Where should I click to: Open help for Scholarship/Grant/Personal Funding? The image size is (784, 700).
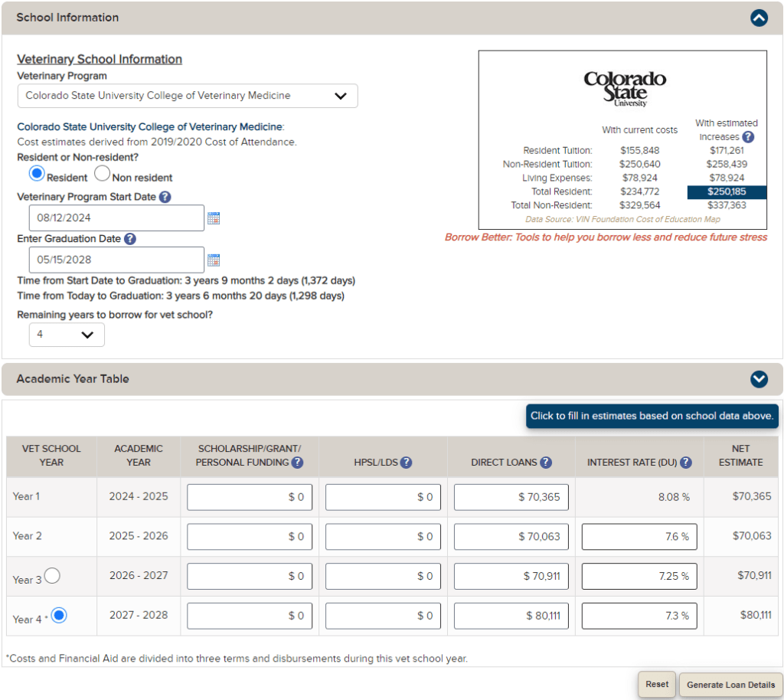(297, 463)
